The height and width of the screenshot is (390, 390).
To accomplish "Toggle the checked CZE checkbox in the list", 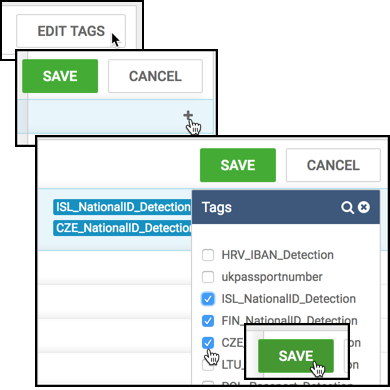I will click(208, 343).
